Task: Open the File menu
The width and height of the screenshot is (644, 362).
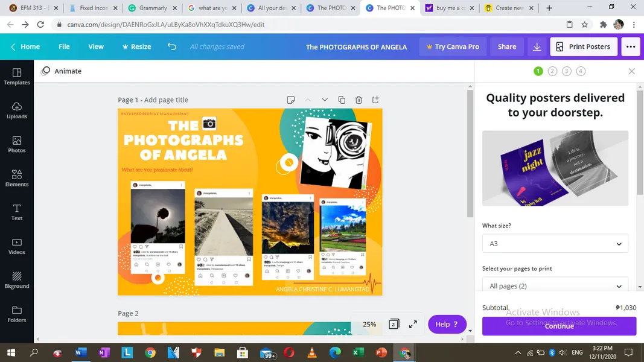Action: tap(64, 46)
